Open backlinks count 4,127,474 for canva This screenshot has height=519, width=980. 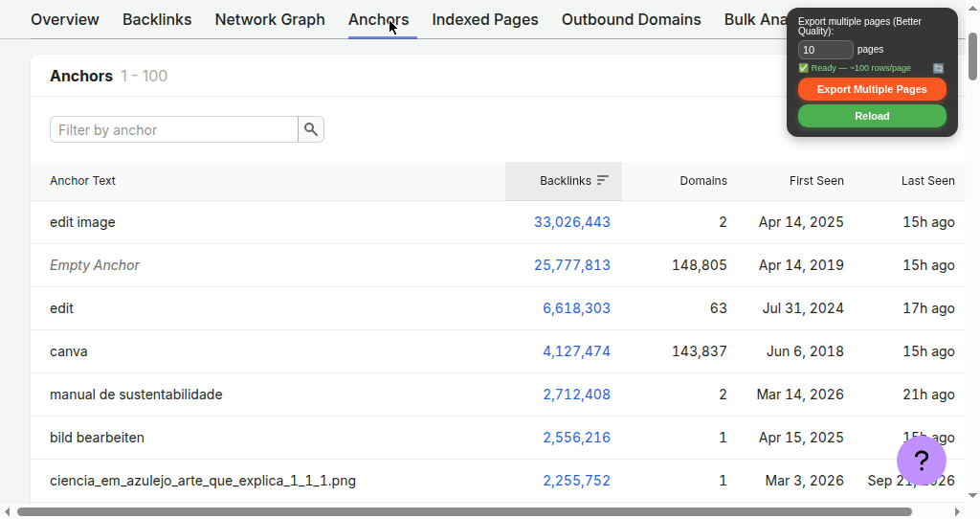tap(576, 351)
